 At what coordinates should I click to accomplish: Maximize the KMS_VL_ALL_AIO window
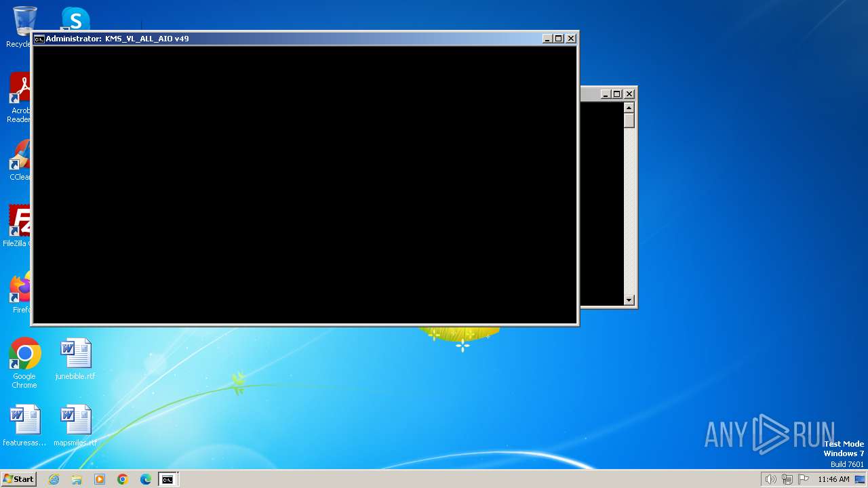coord(559,39)
